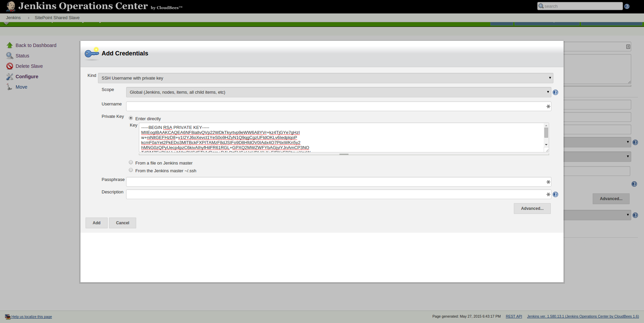
Task: Select the Enter directly radio option
Action: (131, 118)
